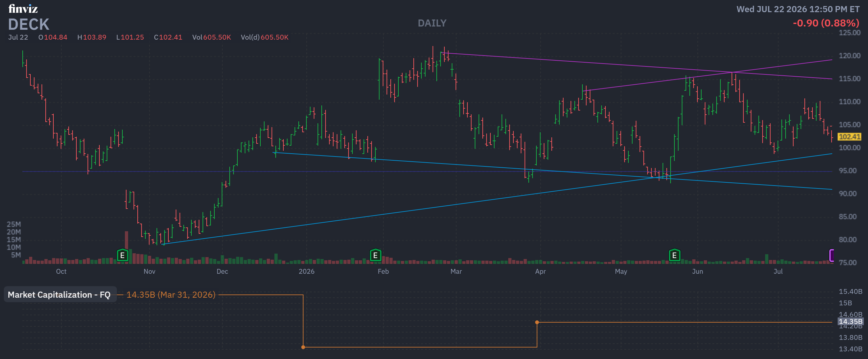Click the DECK ticker symbol
The image size is (868, 359).
tap(29, 24)
